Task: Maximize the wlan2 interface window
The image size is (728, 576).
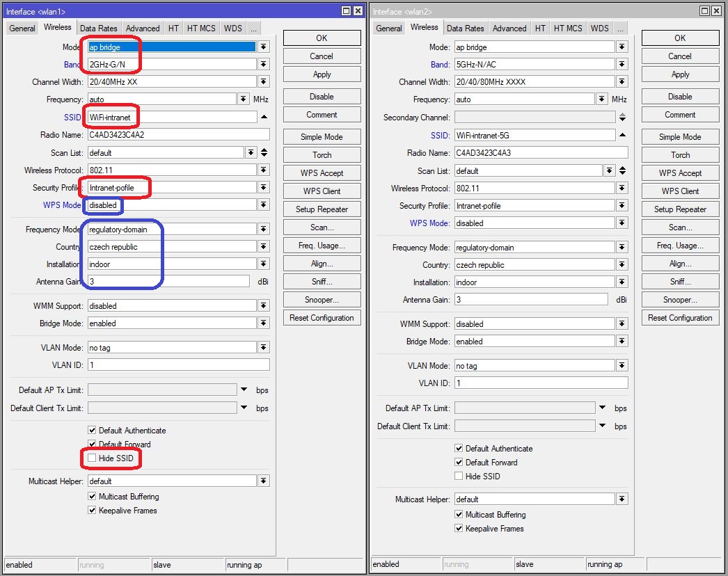Action: pos(704,11)
